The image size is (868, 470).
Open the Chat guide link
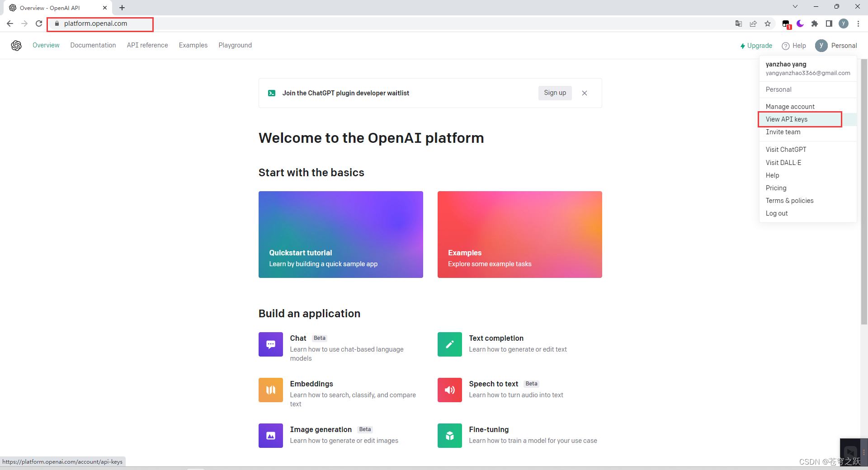[x=298, y=338]
